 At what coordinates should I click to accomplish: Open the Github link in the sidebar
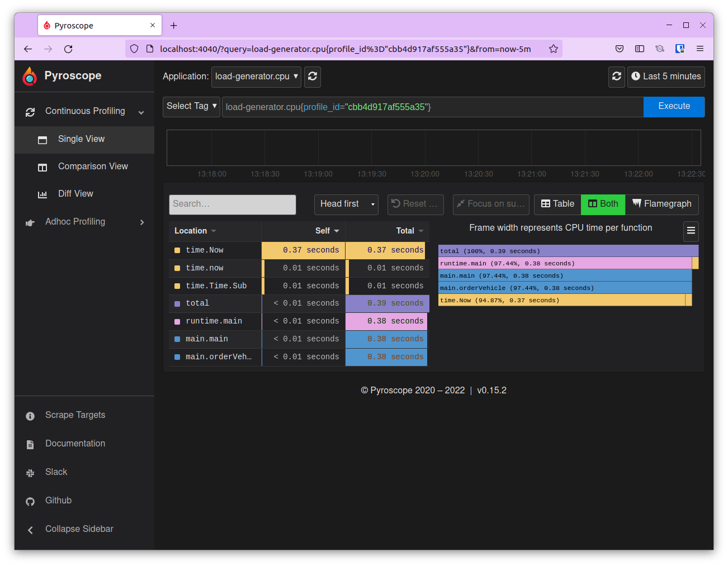coord(58,501)
